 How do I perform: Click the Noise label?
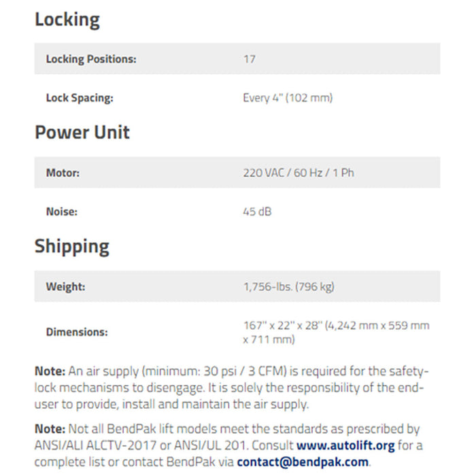pos(62,211)
